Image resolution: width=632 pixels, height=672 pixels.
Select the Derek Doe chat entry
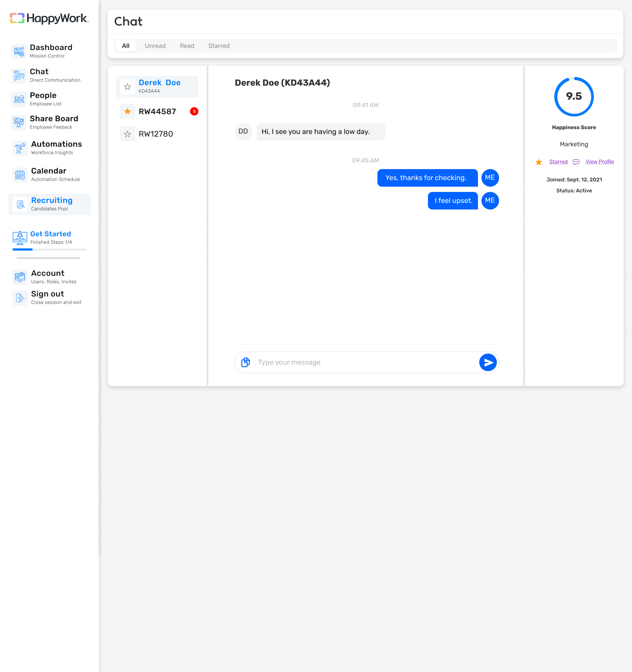point(157,87)
